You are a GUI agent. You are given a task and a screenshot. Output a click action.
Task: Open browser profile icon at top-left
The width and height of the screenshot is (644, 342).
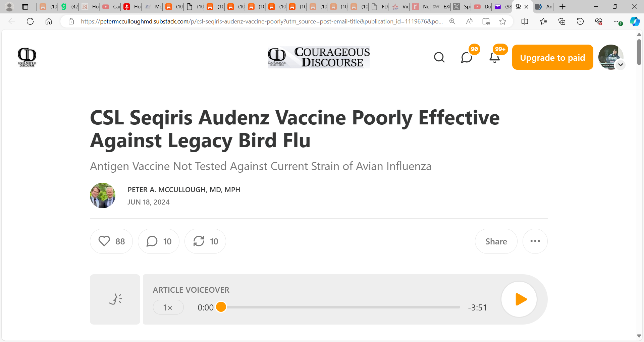click(x=9, y=7)
